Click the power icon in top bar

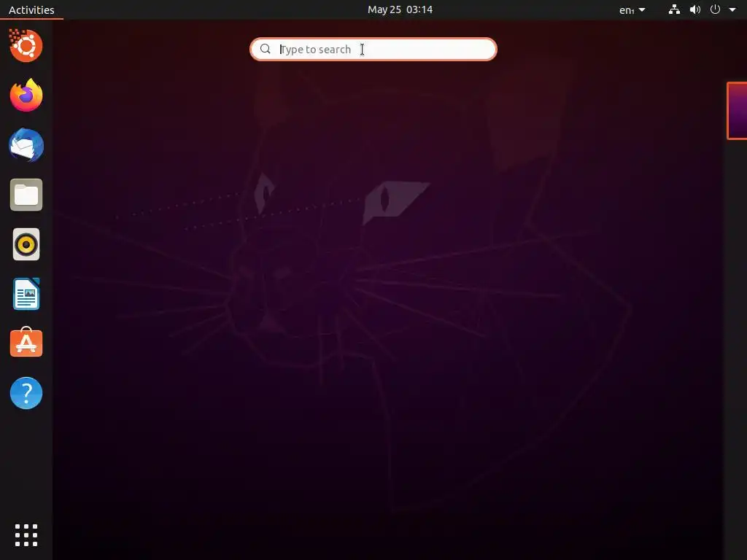click(715, 9)
